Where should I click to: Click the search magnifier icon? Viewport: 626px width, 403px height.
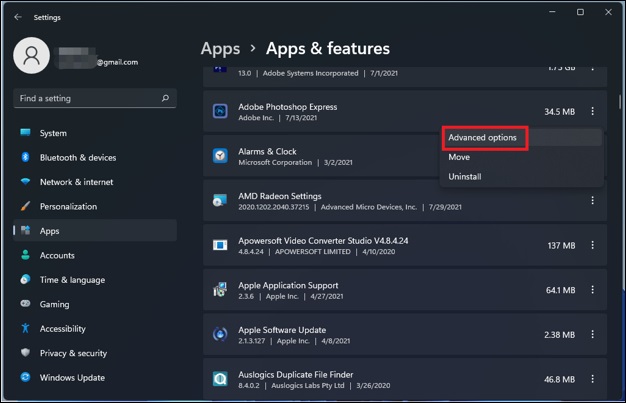click(x=165, y=98)
